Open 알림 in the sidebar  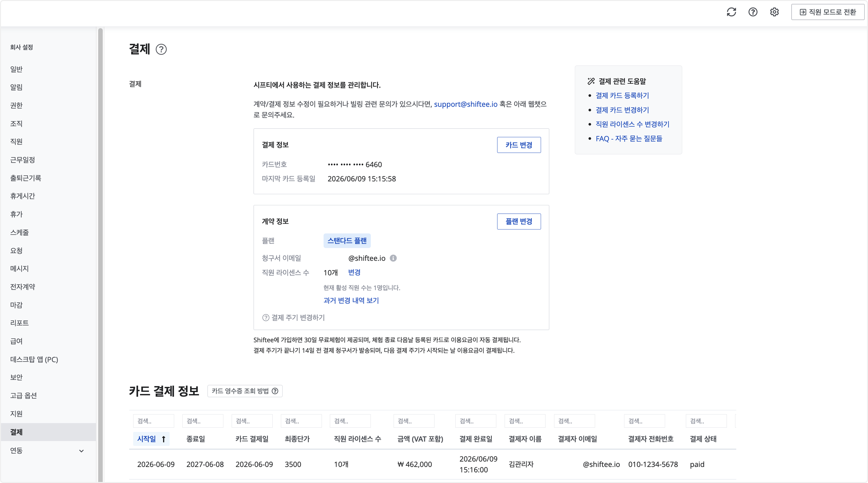[16, 87]
